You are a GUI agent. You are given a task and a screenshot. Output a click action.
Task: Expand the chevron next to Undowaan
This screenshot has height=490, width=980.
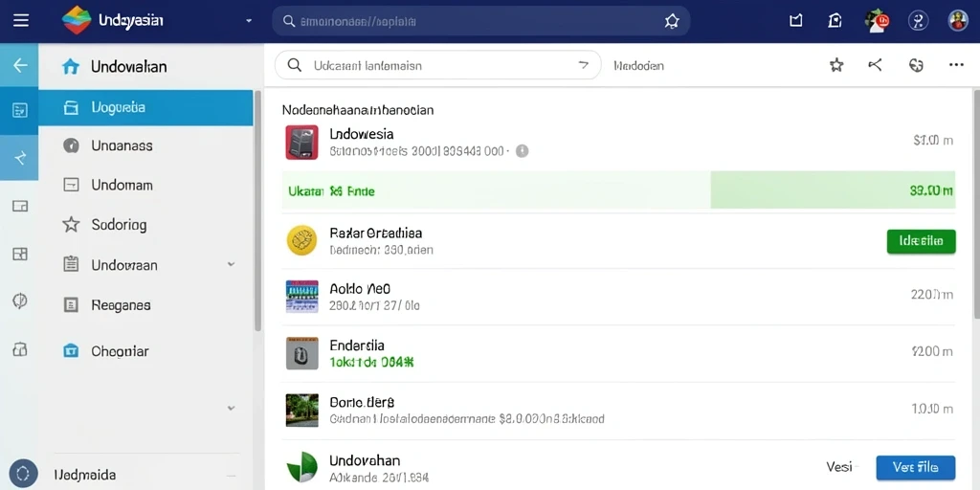coord(231,264)
